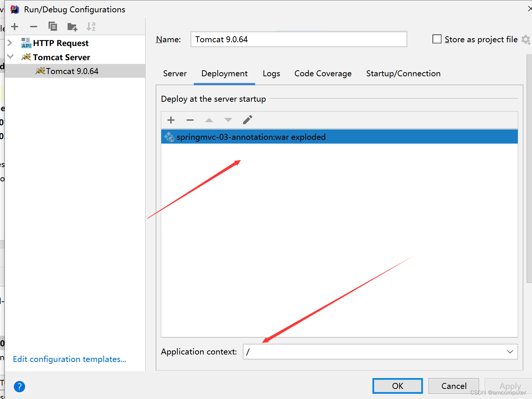This screenshot has width=532, height=399.
Task: Select the Deployment tab
Action: (224, 74)
